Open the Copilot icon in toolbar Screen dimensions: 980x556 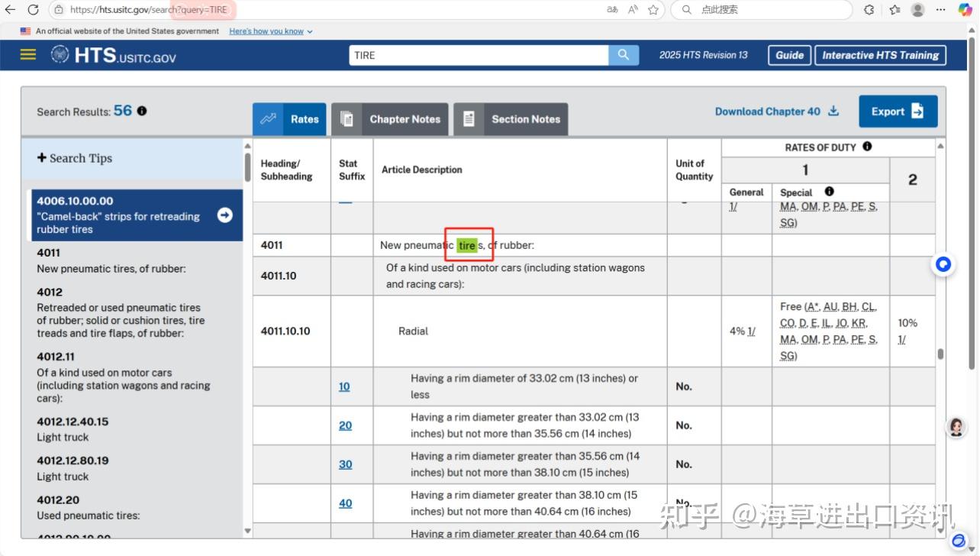(965, 10)
